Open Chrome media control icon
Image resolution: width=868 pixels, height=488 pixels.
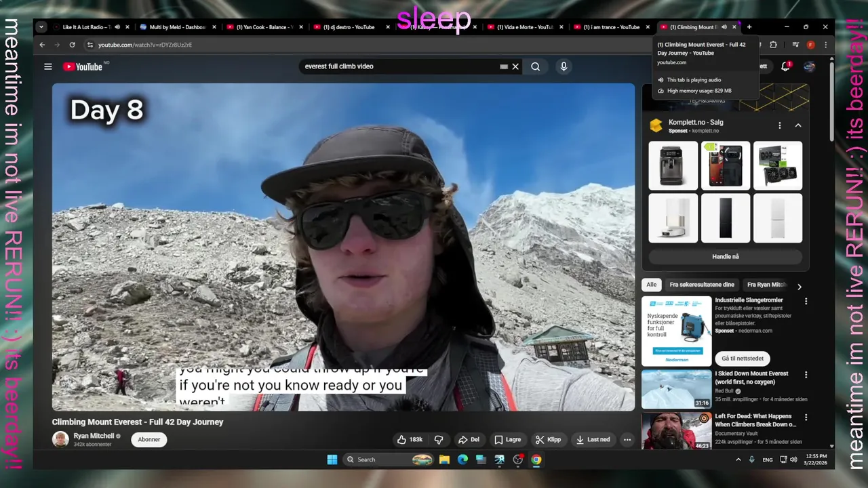coord(795,45)
